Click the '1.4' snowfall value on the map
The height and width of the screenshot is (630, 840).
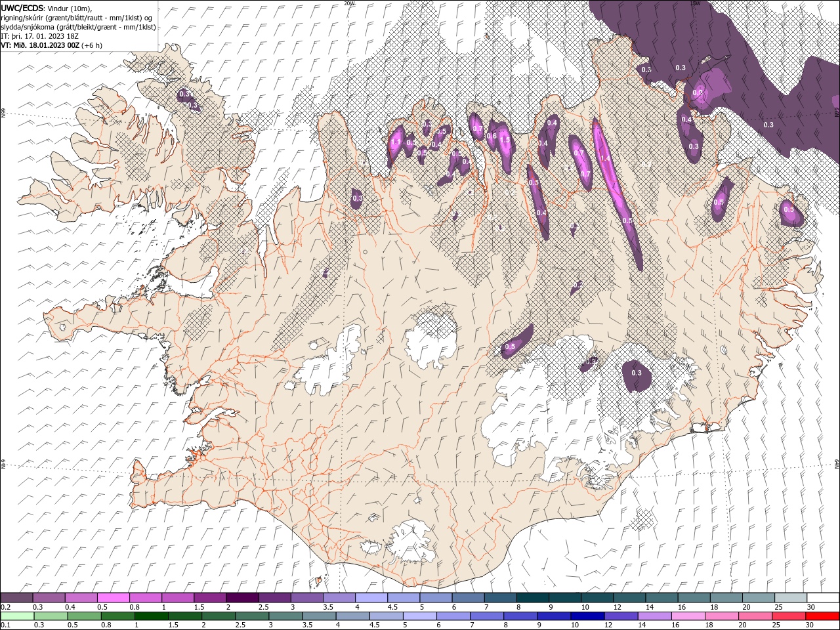605,158
